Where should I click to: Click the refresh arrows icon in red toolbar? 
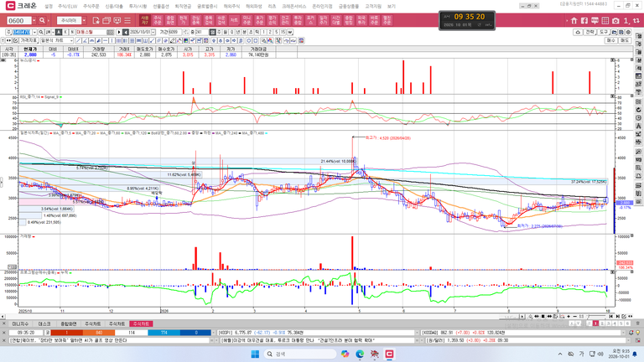(636, 20)
